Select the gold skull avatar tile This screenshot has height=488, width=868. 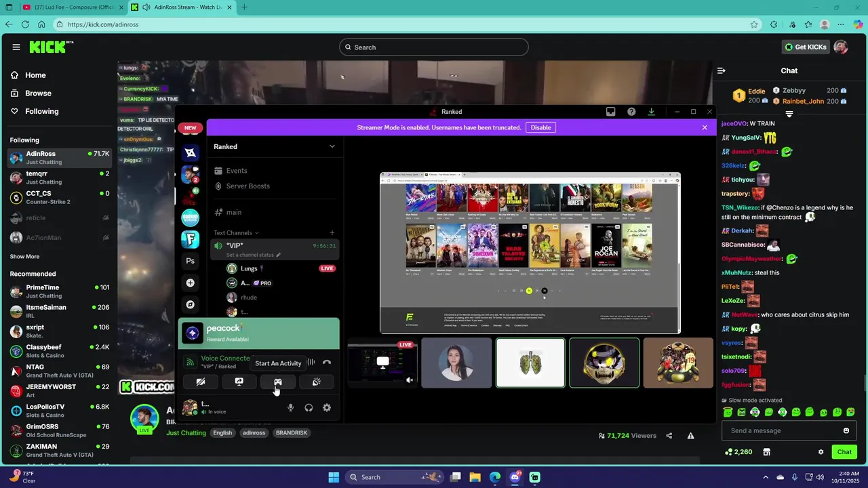604,363
